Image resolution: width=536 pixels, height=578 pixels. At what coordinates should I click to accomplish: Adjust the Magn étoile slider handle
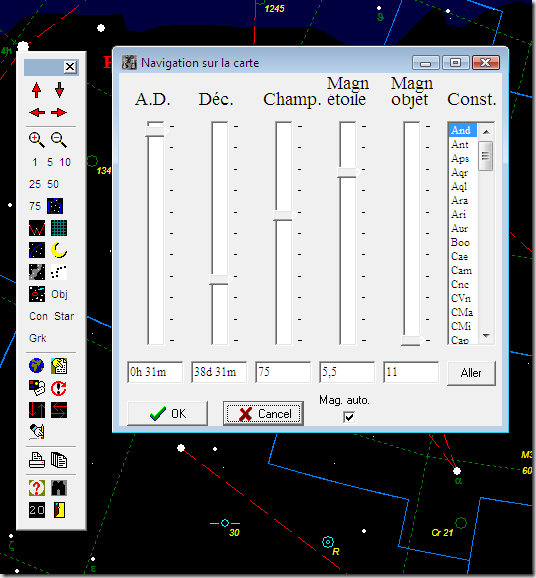tap(348, 173)
